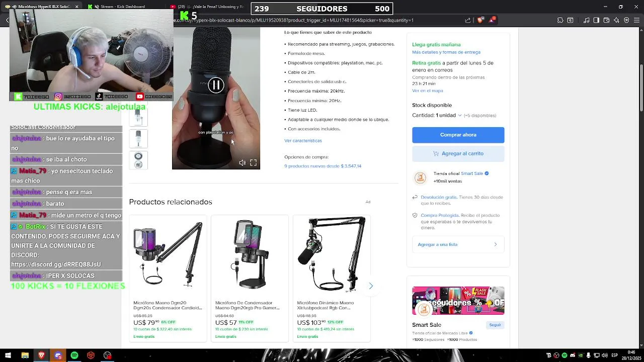Screen dimensions: 644x362
Task: Open the Ver características link
Action: point(303,141)
